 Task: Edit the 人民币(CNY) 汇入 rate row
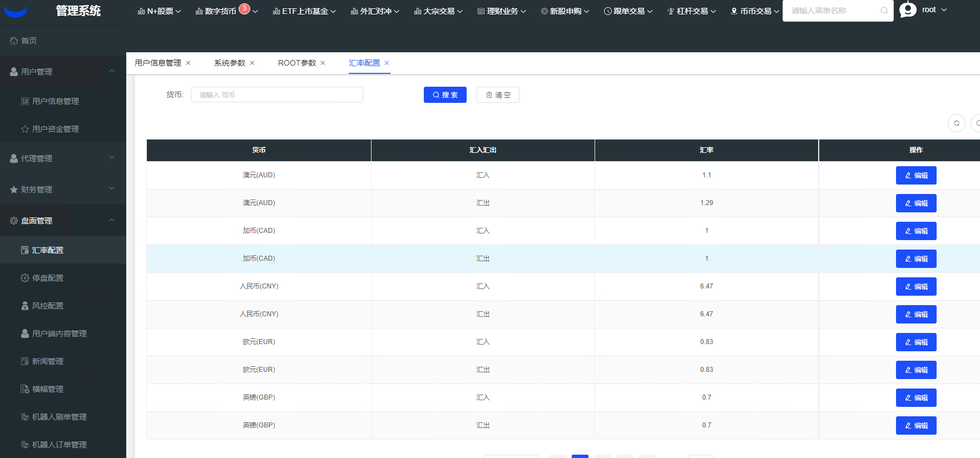coord(915,287)
